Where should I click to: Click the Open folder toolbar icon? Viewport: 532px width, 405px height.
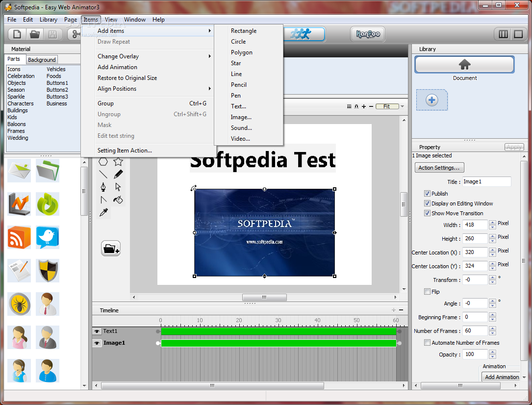[35, 34]
